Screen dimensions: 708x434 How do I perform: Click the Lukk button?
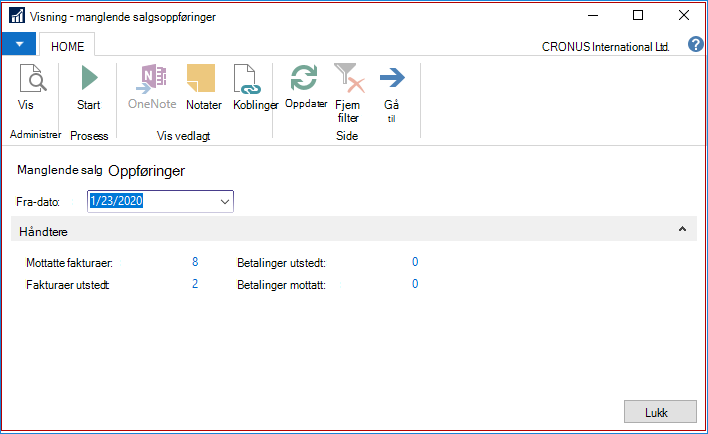[x=660, y=412]
